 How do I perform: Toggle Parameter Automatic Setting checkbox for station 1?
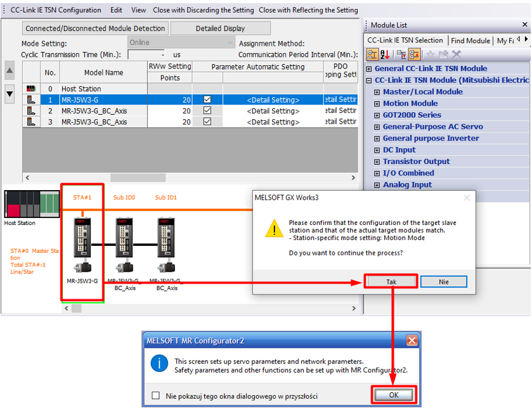coord(207,99)
